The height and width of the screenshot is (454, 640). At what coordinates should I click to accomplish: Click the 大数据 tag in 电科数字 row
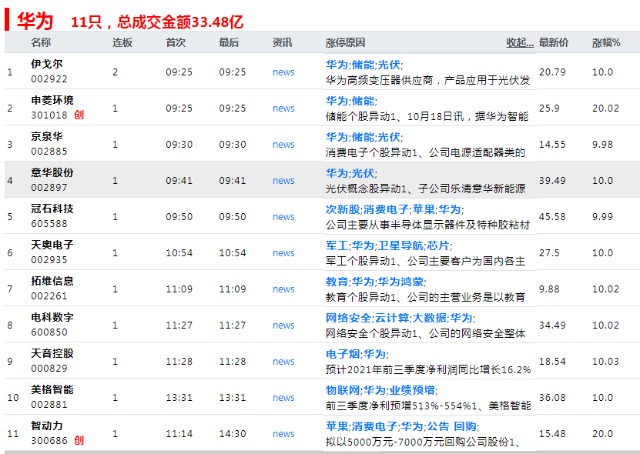pyautogui.click(x=429, y=318)
